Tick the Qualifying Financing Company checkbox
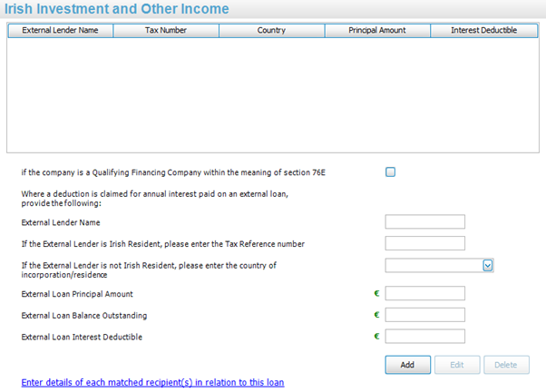 tap(391, 172)
